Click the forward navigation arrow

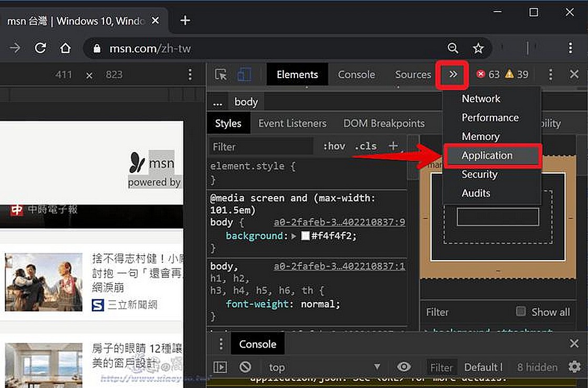click(15, 48)
